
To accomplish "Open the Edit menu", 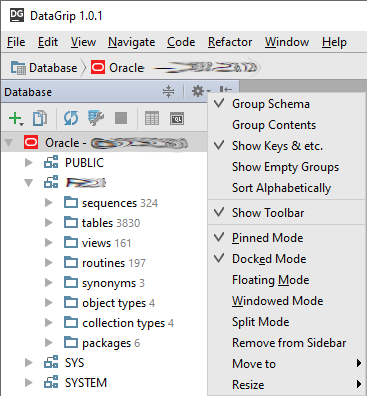I will pos(48,42).
